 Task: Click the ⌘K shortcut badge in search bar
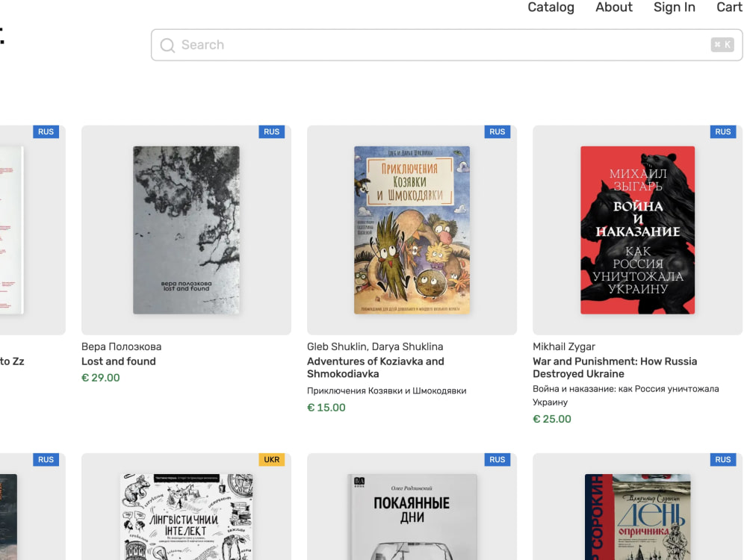[x=722, y=44]
